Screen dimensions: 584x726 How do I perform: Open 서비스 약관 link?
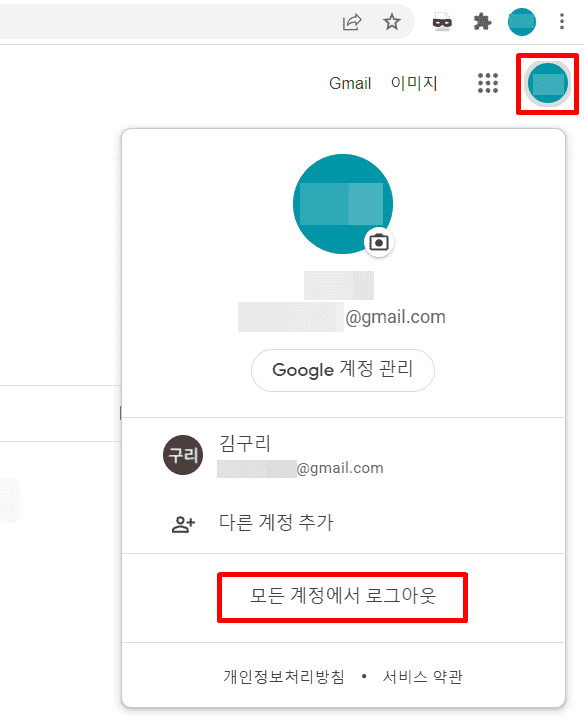point(422,676)
